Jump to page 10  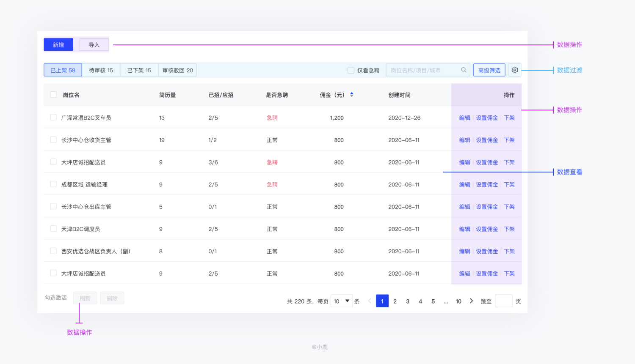458,301
